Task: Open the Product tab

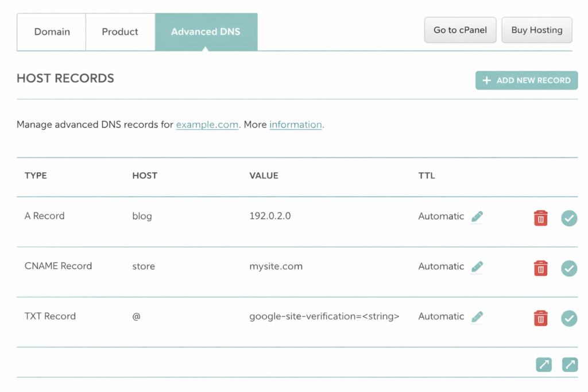Action: click(x=120, y=32)
